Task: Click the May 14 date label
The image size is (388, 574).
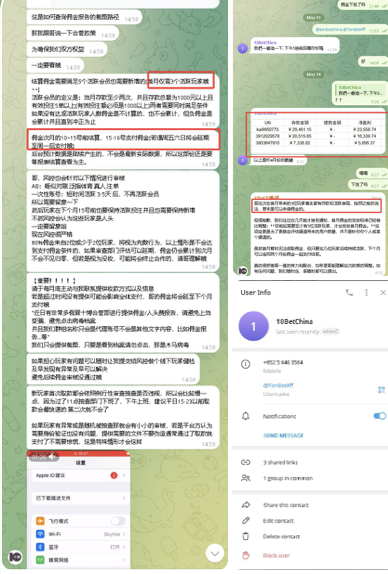Action: coord(313,74)
